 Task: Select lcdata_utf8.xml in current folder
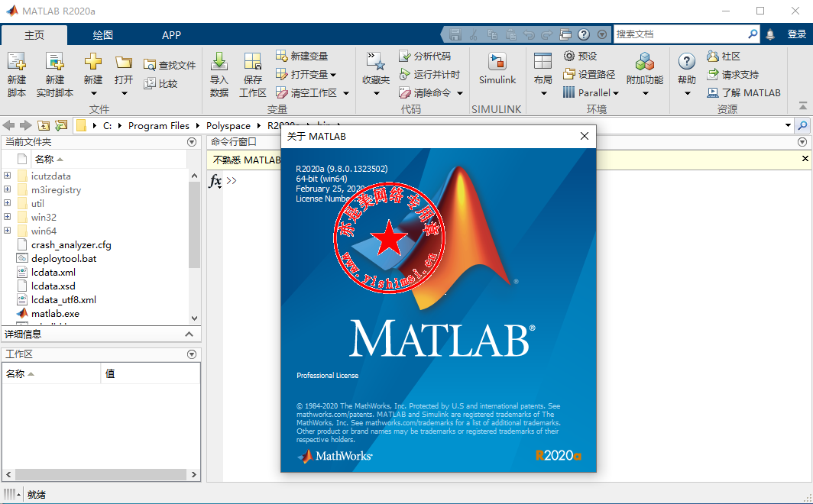[63, 299]
